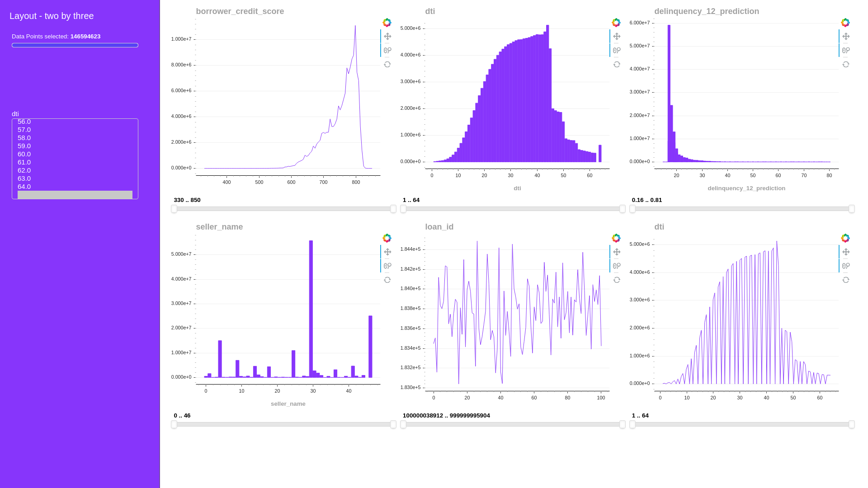Image resolution: width=868 pixels, height=488 pixels.
Task: Select the highlighted blank dti list entry
Action: pyautogui.click(x=75, y=195)
